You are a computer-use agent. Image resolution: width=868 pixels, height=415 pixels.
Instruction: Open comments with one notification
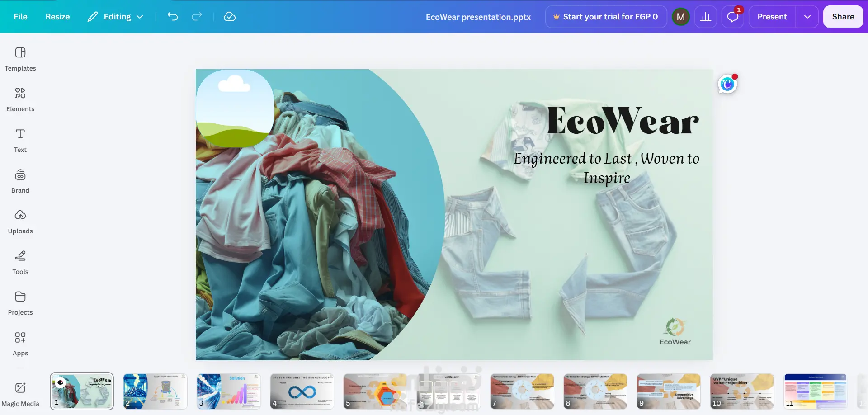coord(733,17)
